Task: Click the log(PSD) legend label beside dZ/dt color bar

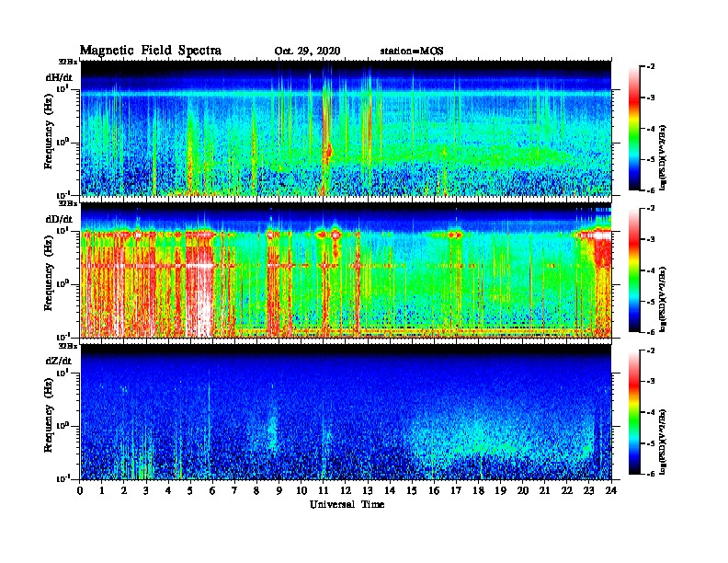Action: pyautogui.click(x=664, y=442)
